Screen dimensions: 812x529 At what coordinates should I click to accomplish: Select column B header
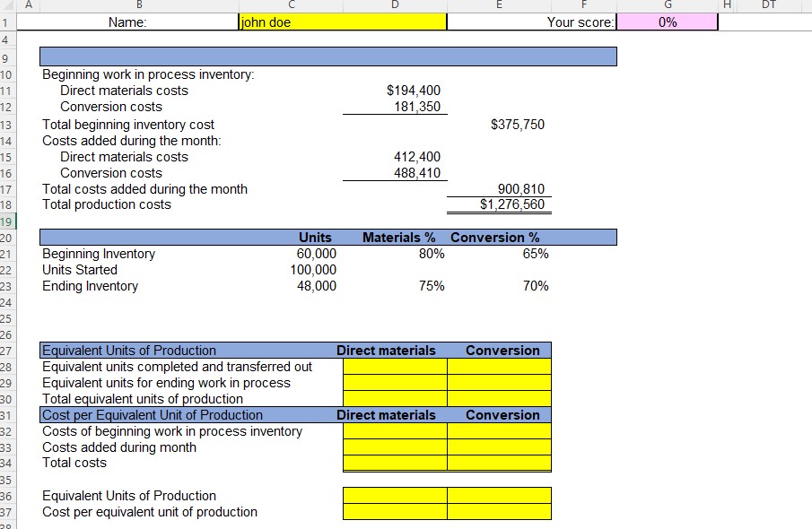[139, 5]
